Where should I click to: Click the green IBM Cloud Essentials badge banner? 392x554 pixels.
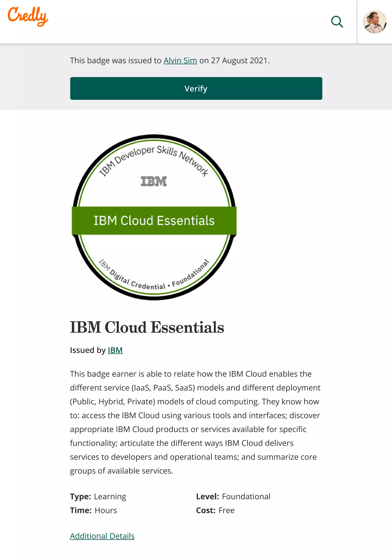(154, 221)
